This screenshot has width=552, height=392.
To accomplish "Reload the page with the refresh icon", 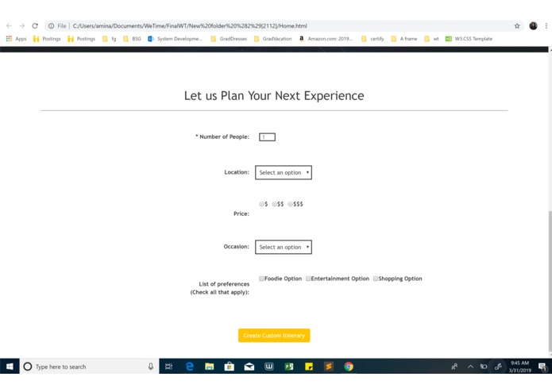I will [x=35, y=25].
